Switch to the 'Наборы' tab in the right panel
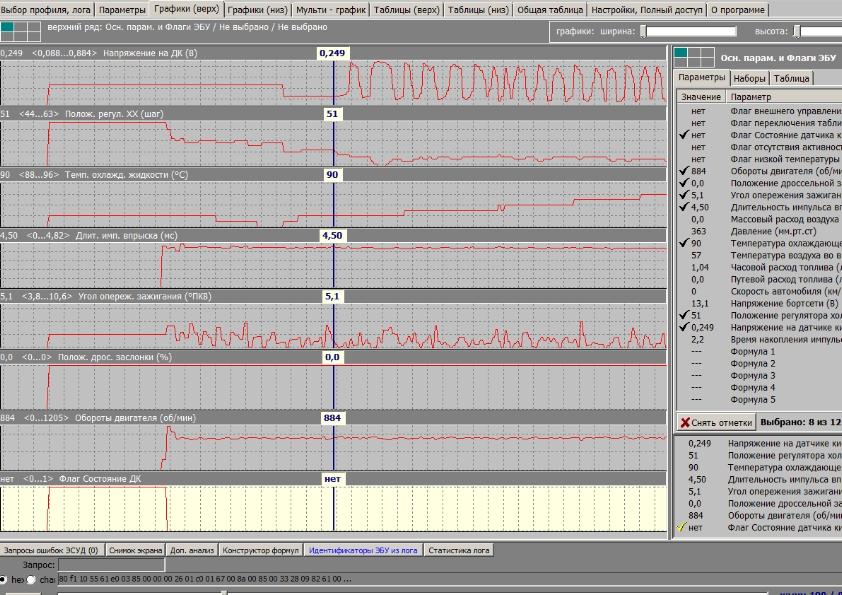The image size is (842, 595). 749,78
